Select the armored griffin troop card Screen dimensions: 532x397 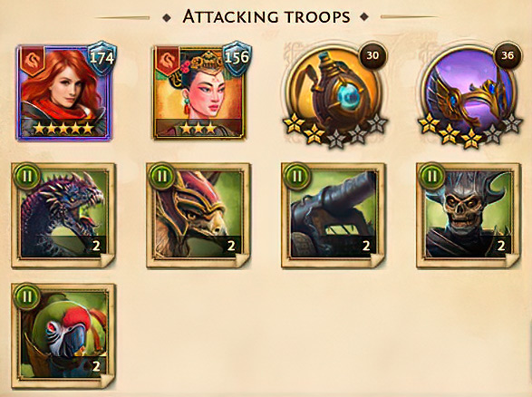pos(198,216)
